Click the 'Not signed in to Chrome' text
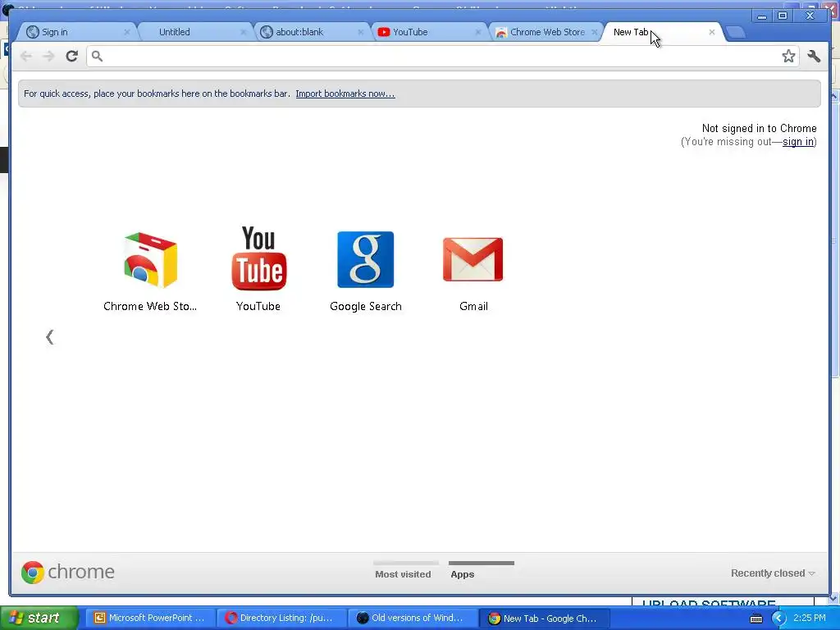 759,129
